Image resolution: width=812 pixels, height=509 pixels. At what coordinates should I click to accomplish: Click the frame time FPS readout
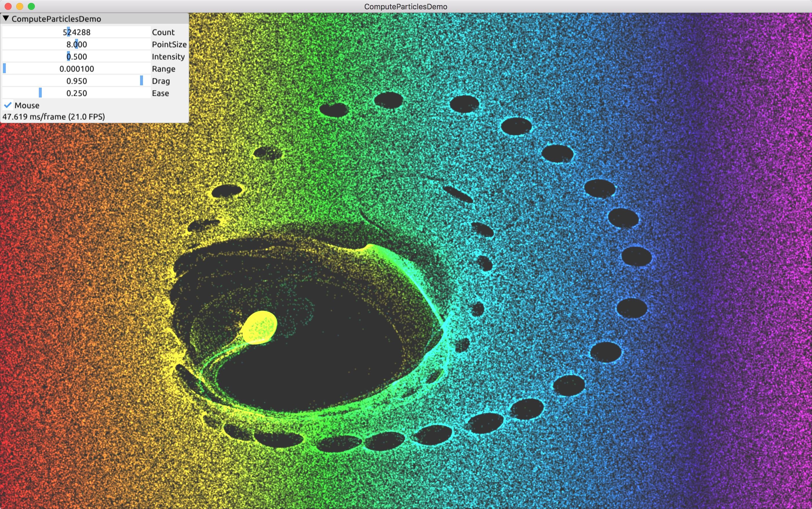pyautogui.click(x=54, y=116)
